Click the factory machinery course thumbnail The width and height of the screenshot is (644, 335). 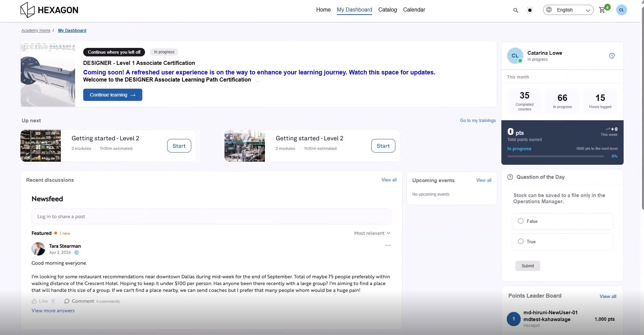pyautogui.click(x=245, y=146)
